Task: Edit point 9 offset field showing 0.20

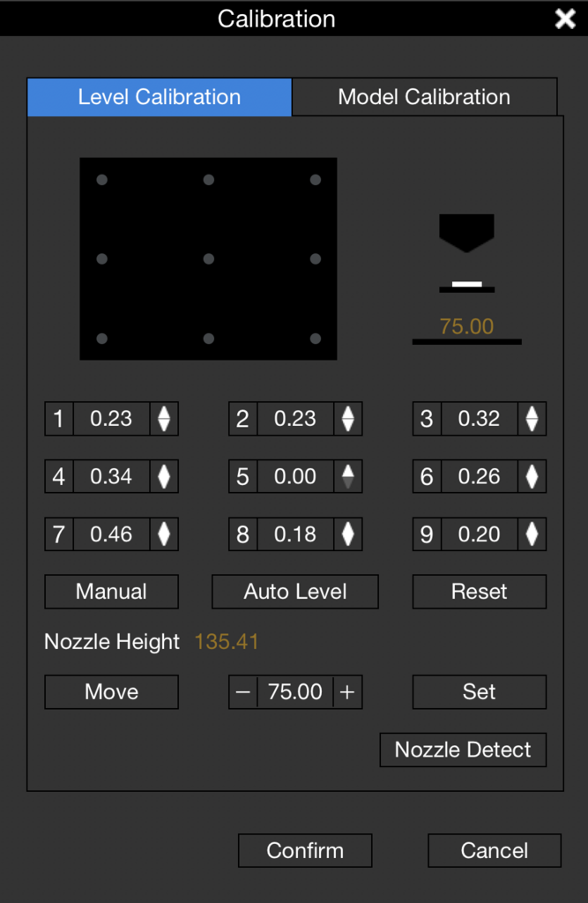Action: click(x=480, y=534)
